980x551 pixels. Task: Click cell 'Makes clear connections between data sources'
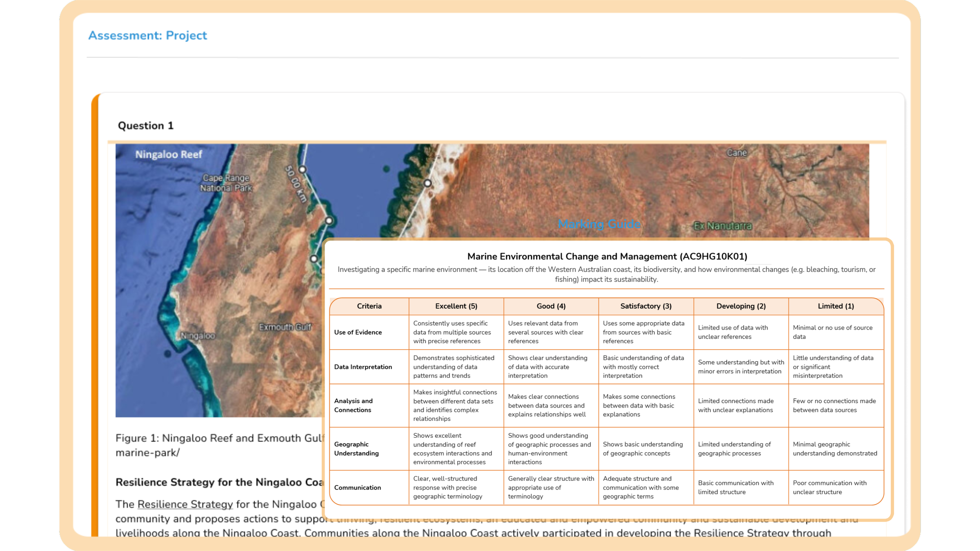coord(551,405)
